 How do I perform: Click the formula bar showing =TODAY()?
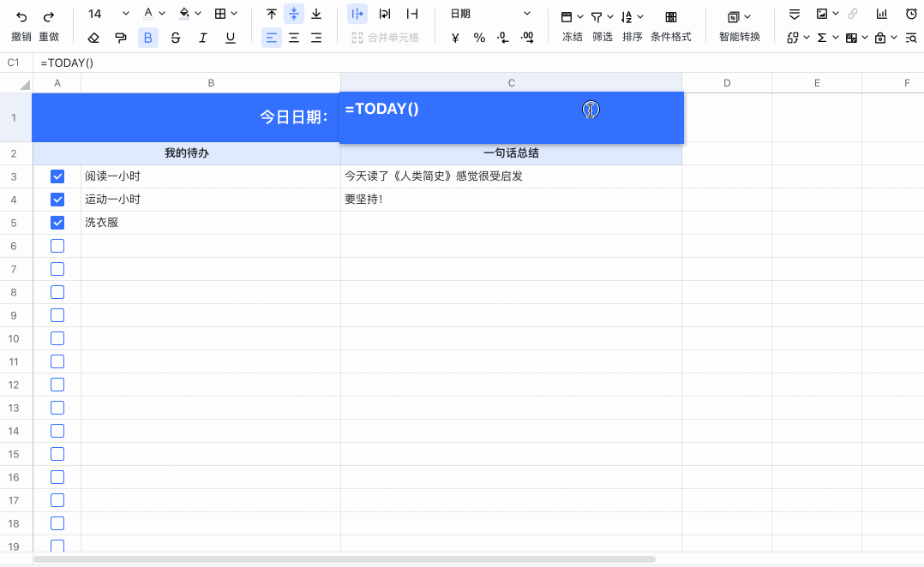(478, 63)
